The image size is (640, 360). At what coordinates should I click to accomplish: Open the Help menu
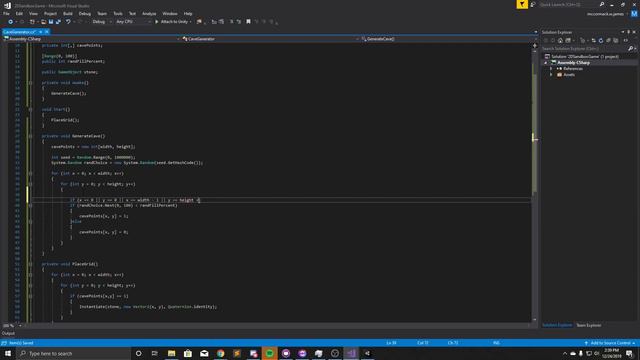(188, 13)
